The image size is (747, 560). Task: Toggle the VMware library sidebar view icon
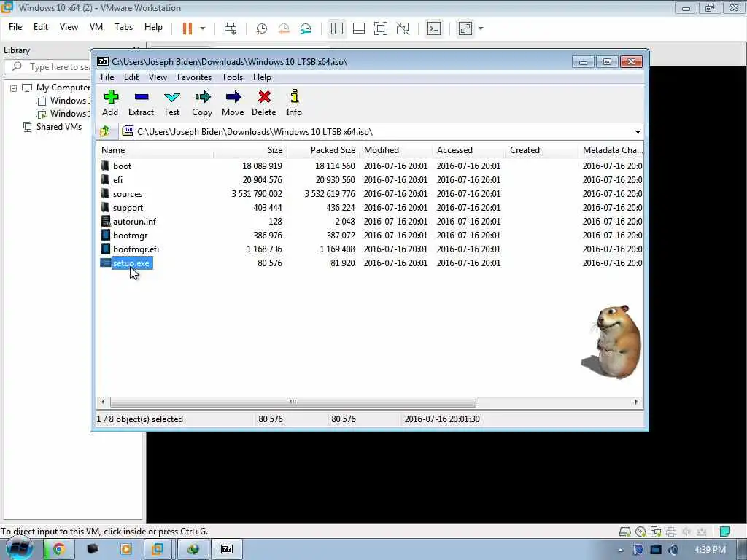click(337, 28)
